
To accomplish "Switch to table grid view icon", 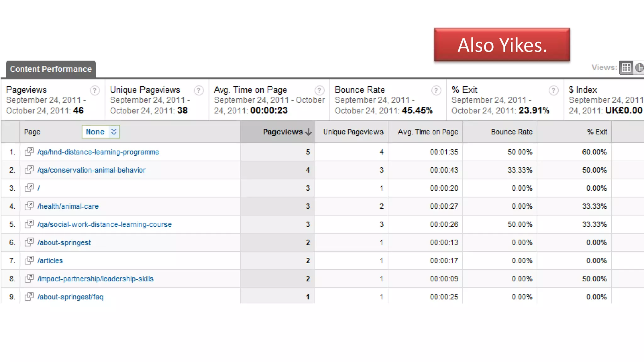I will coord(626,68).
